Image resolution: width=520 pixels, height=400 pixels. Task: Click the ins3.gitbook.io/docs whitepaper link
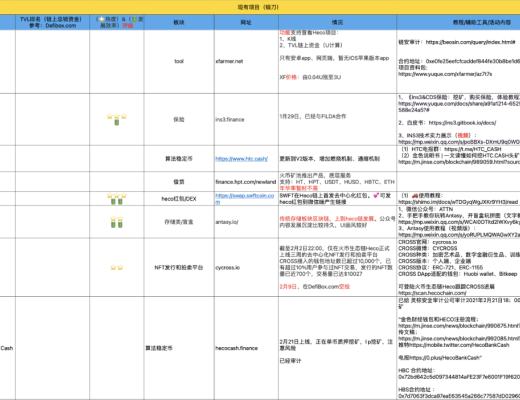tap(462, 123)
